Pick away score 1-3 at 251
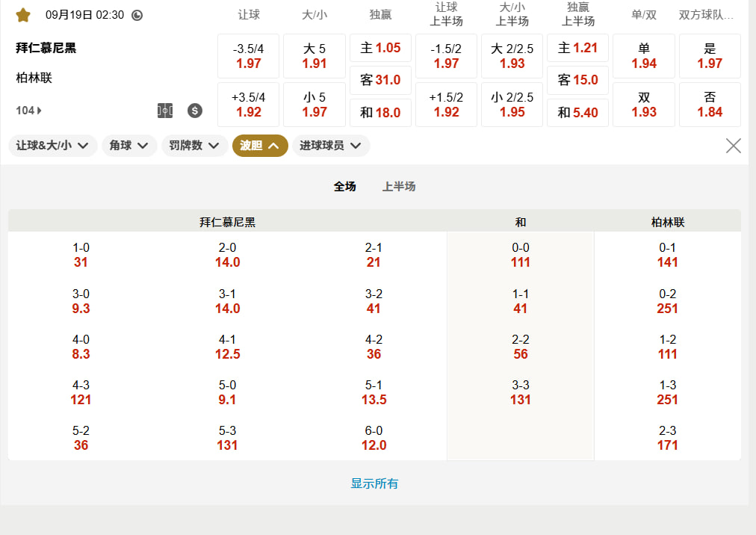This screenshot has height=535, width=756. 668,392
